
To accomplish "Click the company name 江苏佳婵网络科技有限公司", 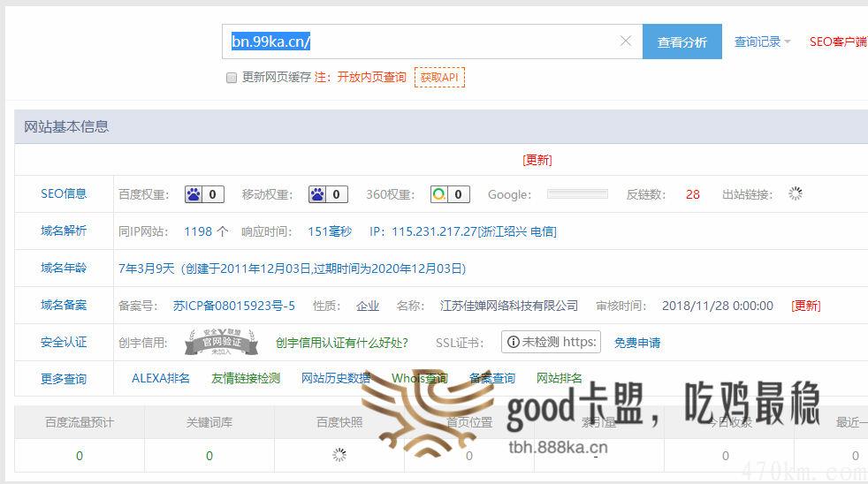I will tap(509, 306).
